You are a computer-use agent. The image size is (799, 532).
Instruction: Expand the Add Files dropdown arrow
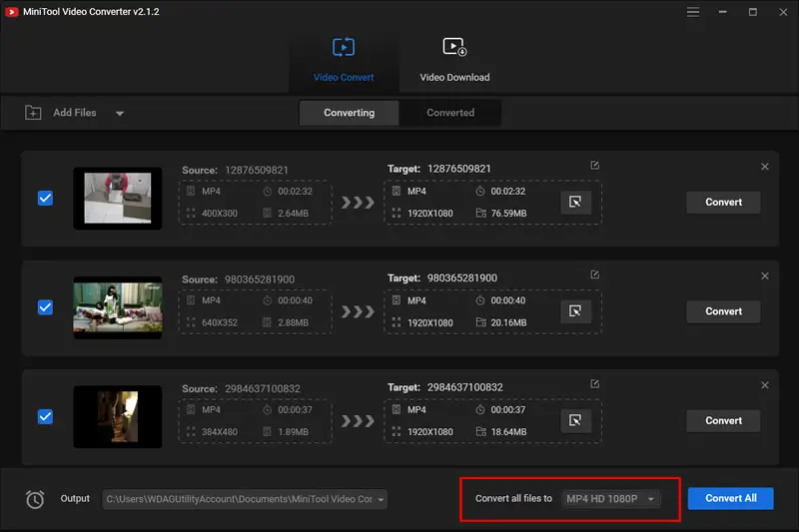pyautogui.click(x=120, y=113)
